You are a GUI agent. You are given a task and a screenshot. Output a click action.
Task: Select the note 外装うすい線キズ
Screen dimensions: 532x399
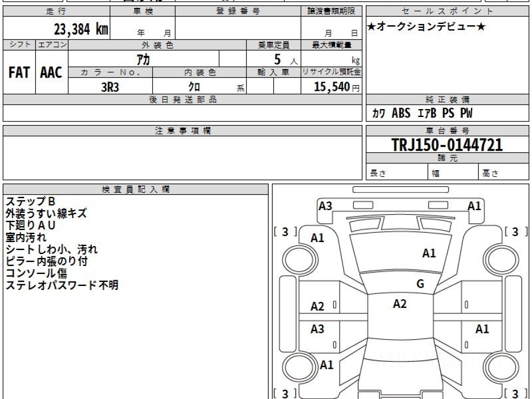pos(46,214)
